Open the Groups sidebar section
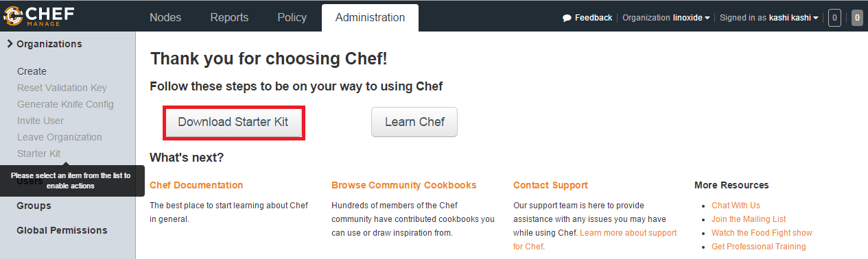 (x=34, y=206)
